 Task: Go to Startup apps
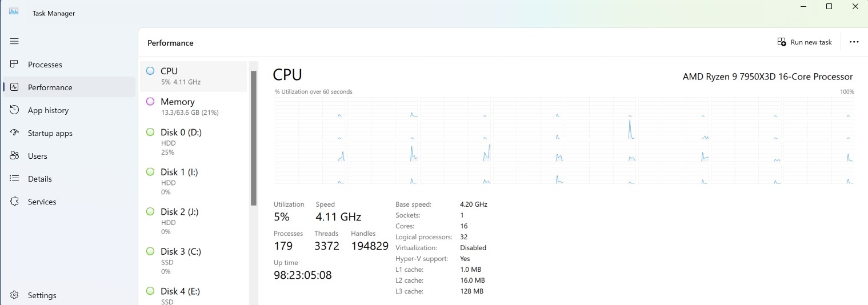pyautogui.click(x=69, y=133)
